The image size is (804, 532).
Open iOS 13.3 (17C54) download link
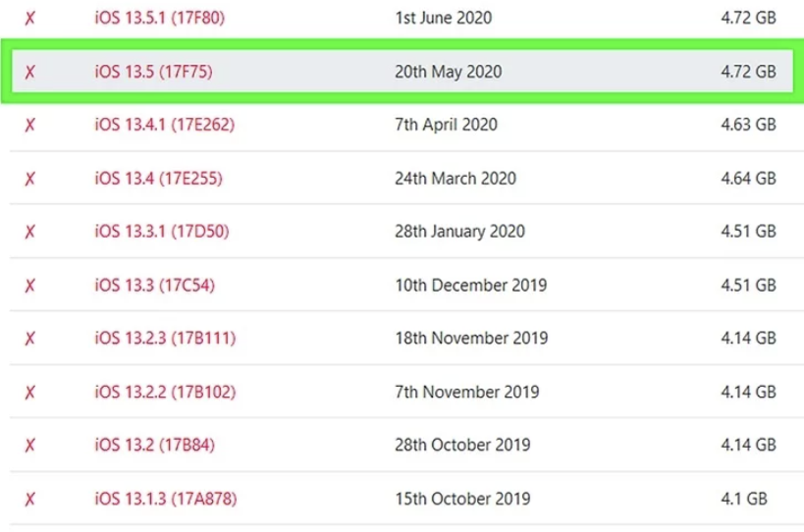[154, 286]
